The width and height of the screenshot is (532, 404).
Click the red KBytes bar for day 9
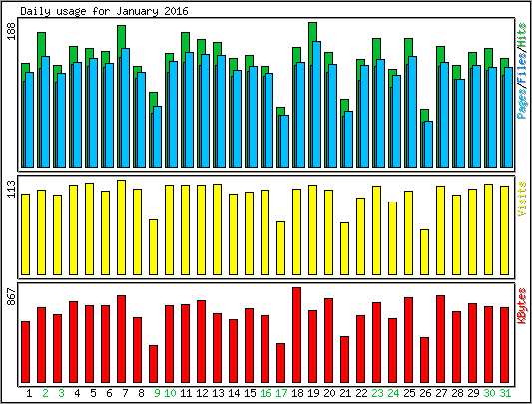pyautogui.click(x=154, y=364)
